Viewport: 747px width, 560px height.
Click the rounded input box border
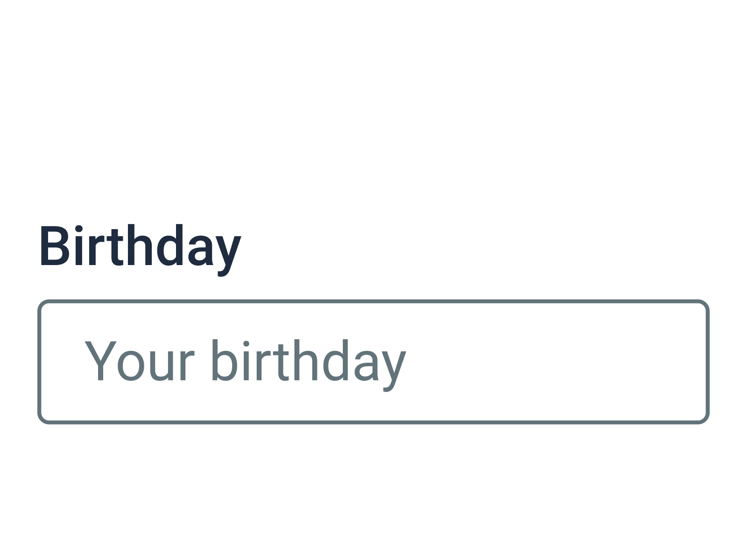coord(373,302)
